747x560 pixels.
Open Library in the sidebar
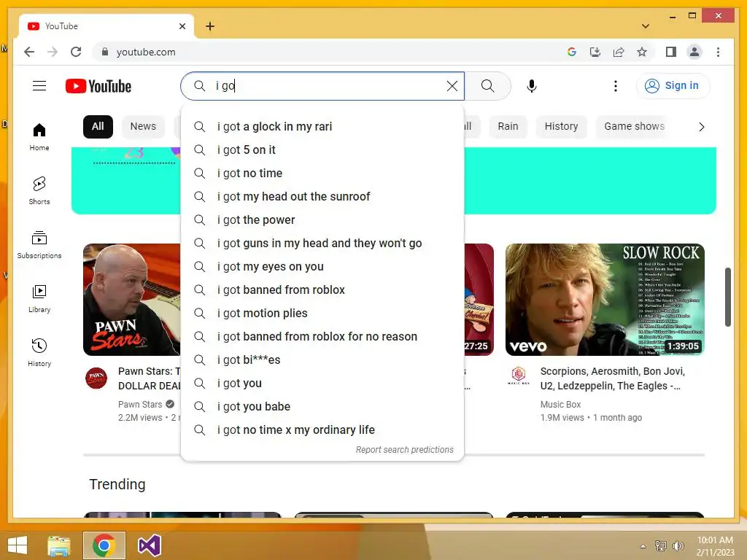pyautogui.click(x=39, y=298)
